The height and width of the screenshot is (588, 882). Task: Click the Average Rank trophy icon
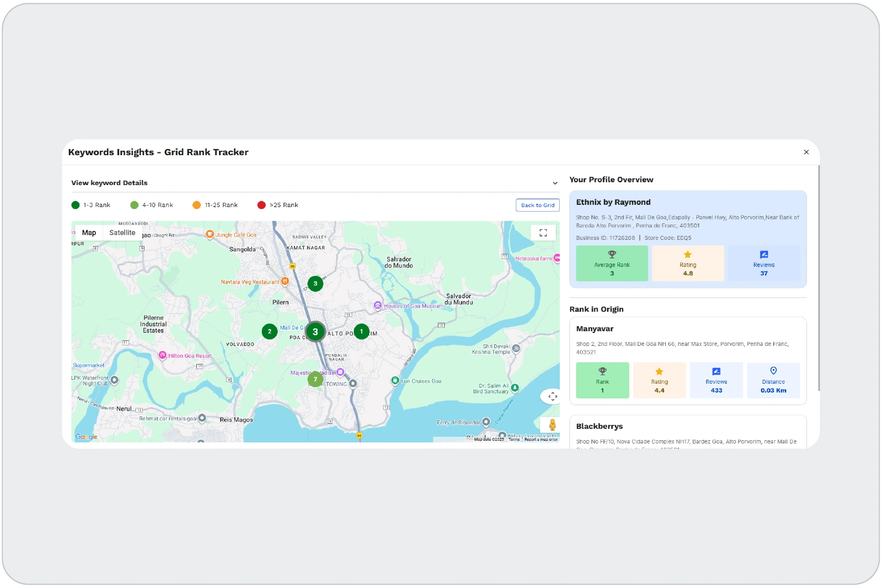tap(612, 254)
